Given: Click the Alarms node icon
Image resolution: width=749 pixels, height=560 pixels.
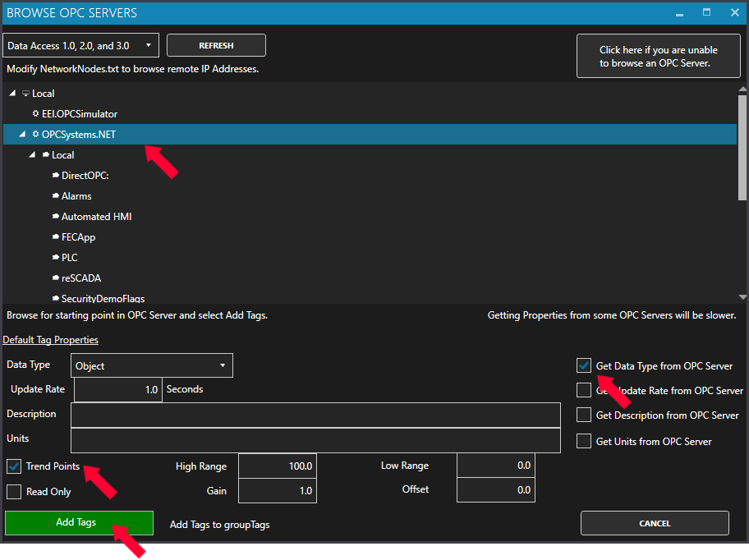Looking at the screenshot, I should [x=55, y=196].
